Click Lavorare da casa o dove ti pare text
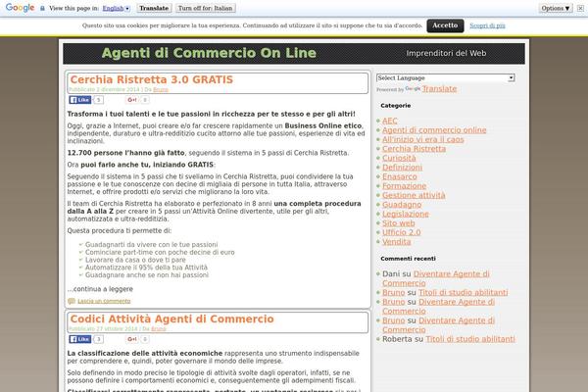Image resolution: width=588 pixels, height=392 pixels. [x=135, y=260]
